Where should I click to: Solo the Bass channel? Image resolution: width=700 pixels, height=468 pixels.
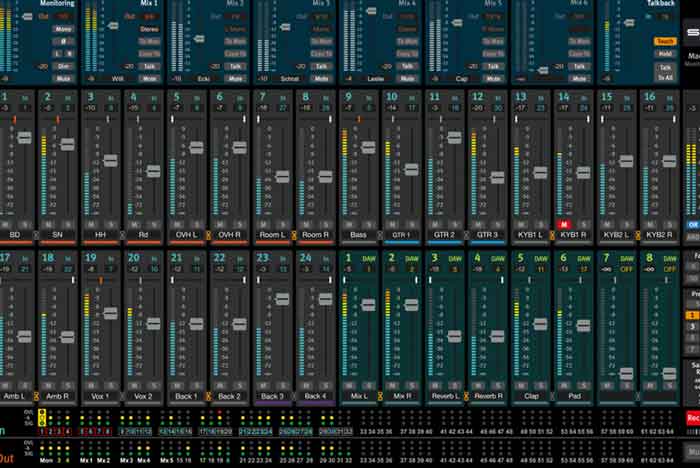coord(369,225)
